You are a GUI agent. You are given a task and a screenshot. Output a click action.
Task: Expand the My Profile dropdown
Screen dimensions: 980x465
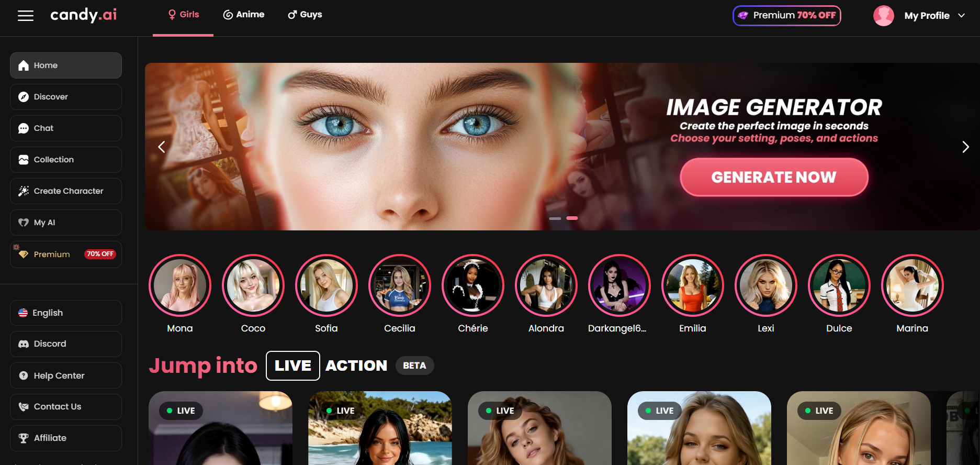click(x=961, y=16)
